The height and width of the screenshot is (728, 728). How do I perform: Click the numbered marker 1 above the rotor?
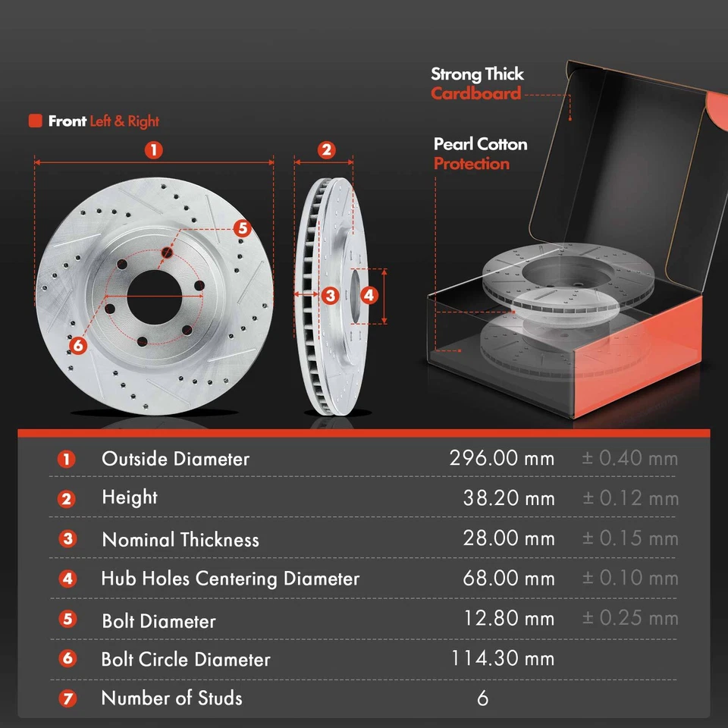[155, 150]
